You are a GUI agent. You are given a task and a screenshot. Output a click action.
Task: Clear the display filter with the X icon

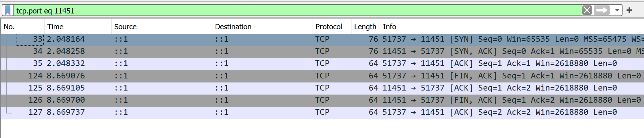587,10
